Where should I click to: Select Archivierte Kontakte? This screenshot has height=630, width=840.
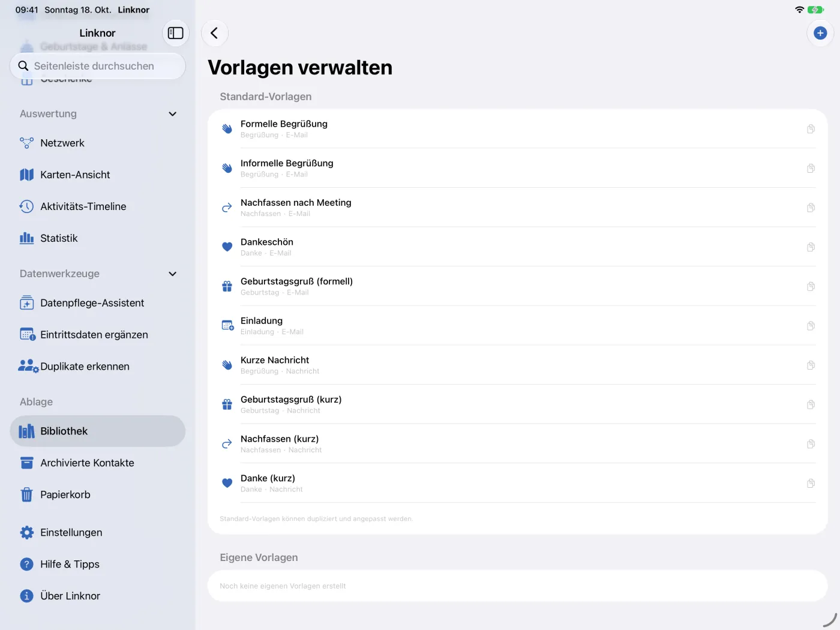pyautogui.click(x=98, y=463)
